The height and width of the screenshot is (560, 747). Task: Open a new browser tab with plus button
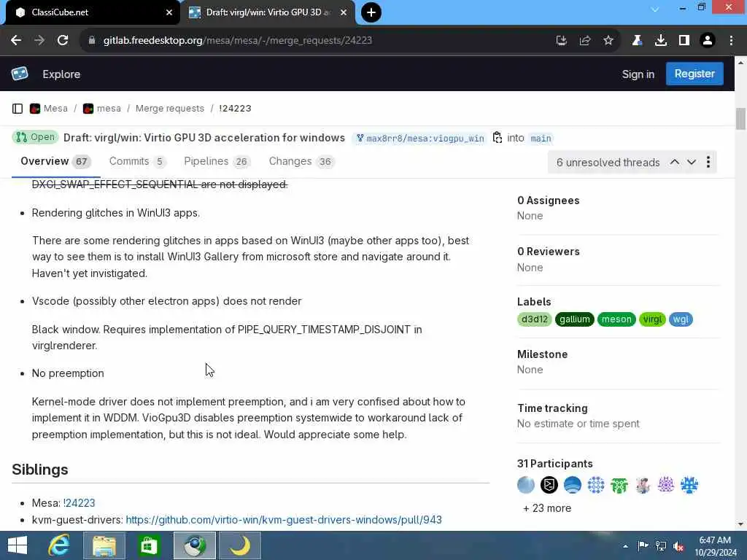[x=371, y=12]
